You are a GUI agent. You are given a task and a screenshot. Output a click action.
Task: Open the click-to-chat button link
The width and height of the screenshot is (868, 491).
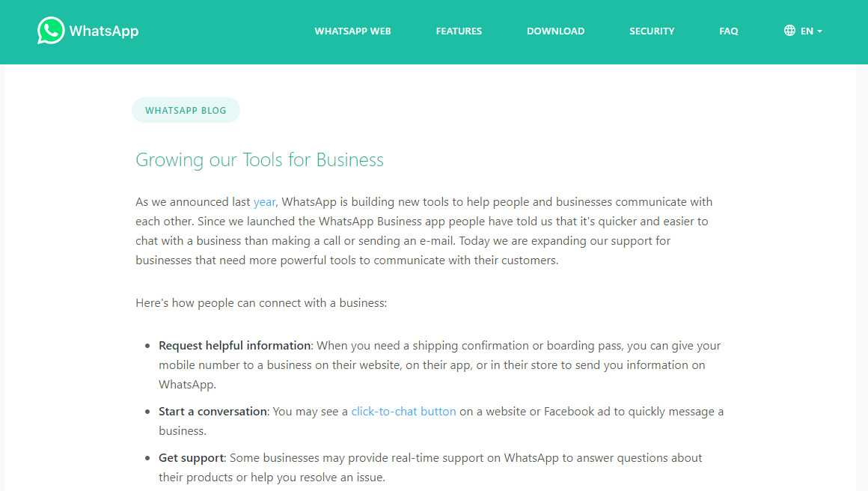[x=403, y=412]
